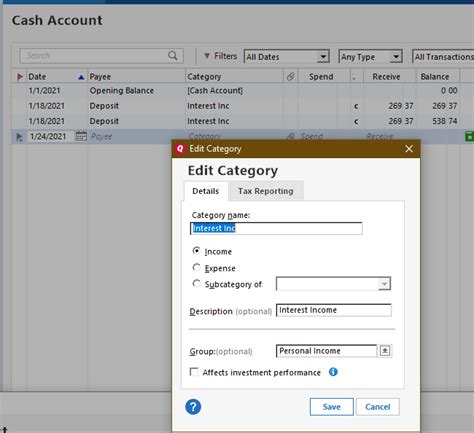Click the green save transaction icon

click(x=469, y=136)
